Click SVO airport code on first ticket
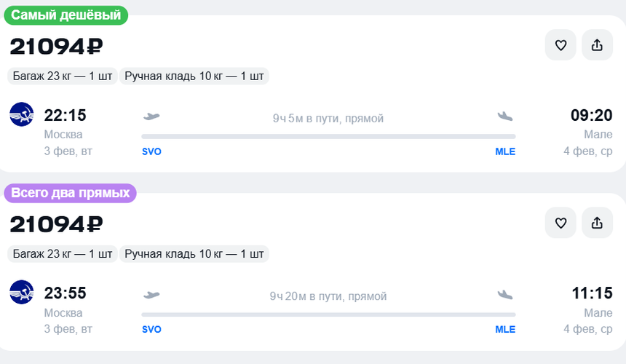This screenshot has width=626, height=364. coord(151,151)
